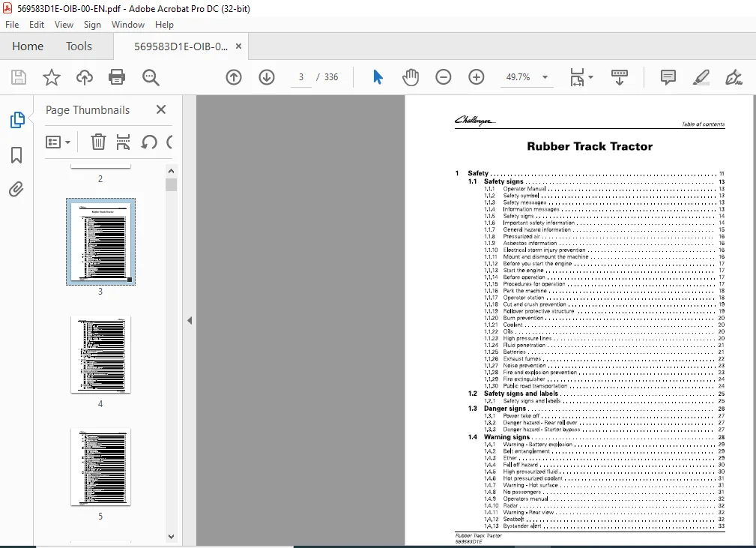This screenshot has width=756, height=548.
Task: Collapse navigation pane with left triangle
Action: pyautogui.click(x=190, y=320)
